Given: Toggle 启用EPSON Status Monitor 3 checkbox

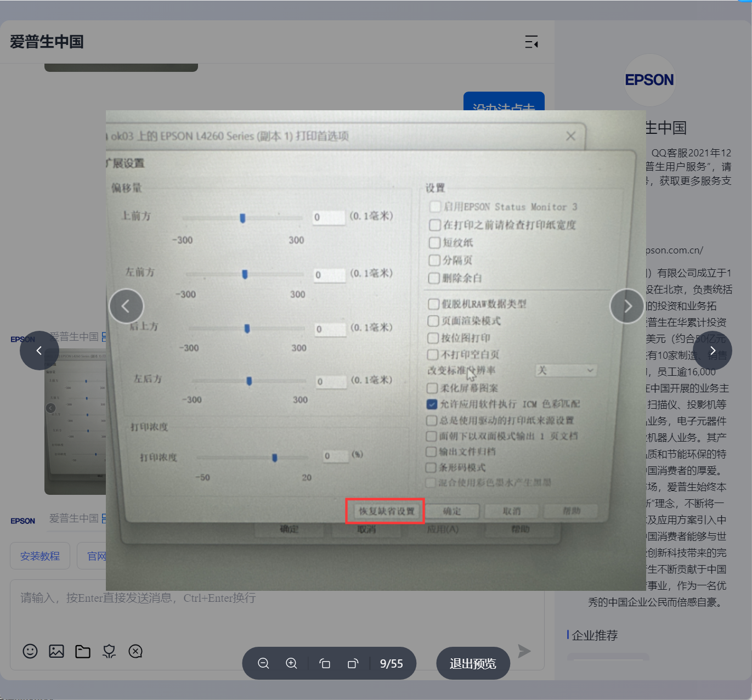Looking at the screenshot, I should (435, 207).
